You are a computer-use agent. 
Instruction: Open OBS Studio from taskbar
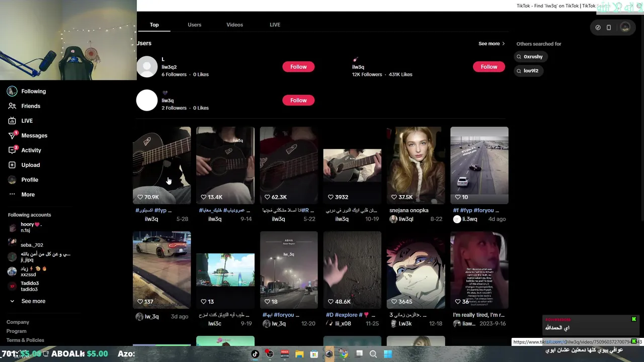pyautogui.click(x=270, y=354)
